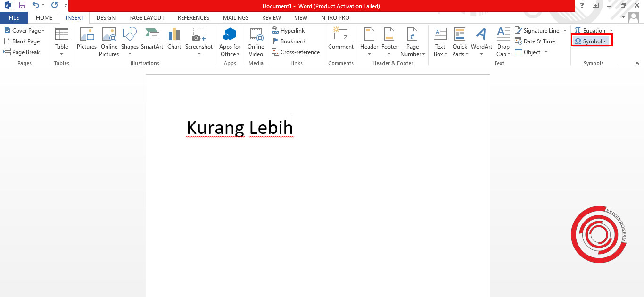Undo the last action
644x297 pixels.
[36, 6]
